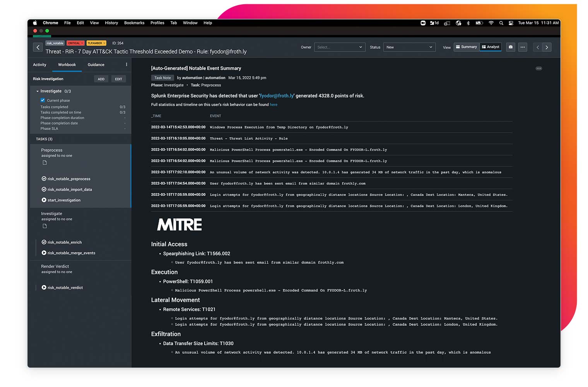Open the Owner select dropdown
588x387 pixels.
pos(340,47)
